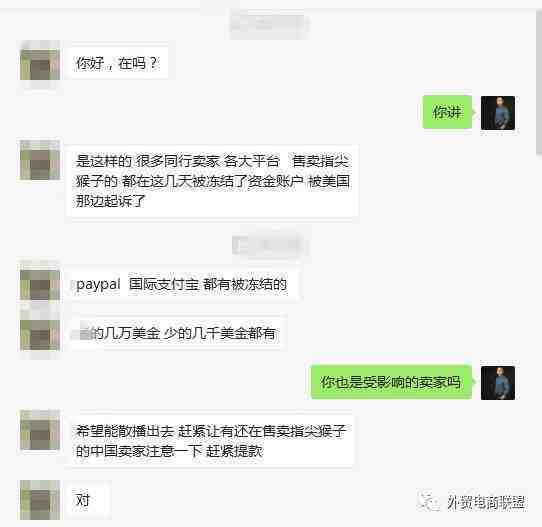Click the avatar beside the "对" message

click(40, 500)
